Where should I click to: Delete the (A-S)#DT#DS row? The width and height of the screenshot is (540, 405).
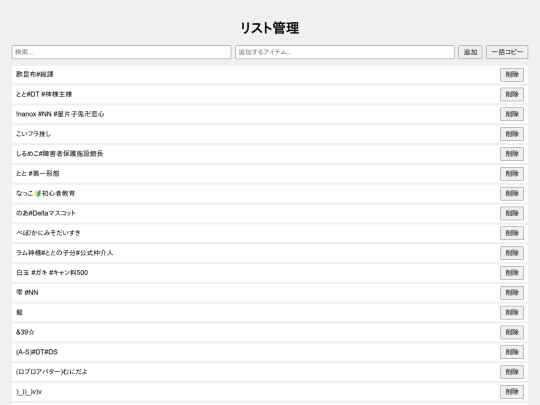512,352
